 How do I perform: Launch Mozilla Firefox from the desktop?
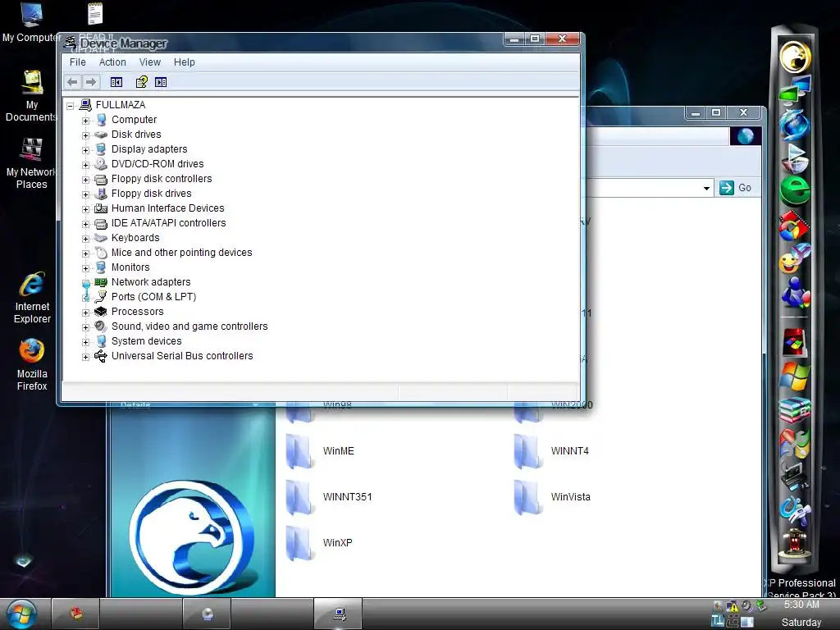32,365
